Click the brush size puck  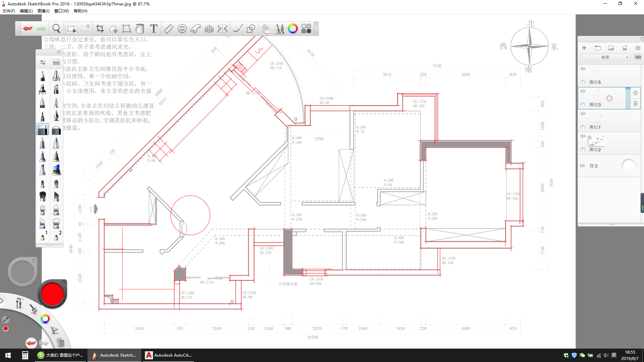tap(22, 272)
